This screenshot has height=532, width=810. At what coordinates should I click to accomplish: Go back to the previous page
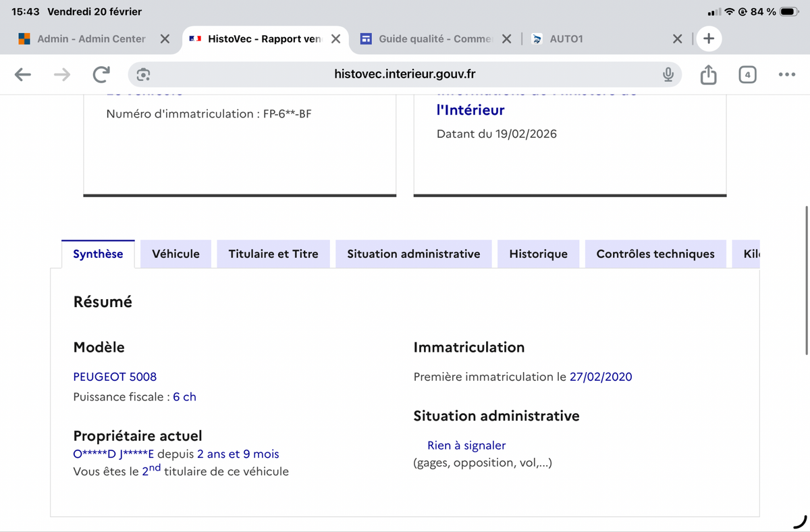pos(23,74)
